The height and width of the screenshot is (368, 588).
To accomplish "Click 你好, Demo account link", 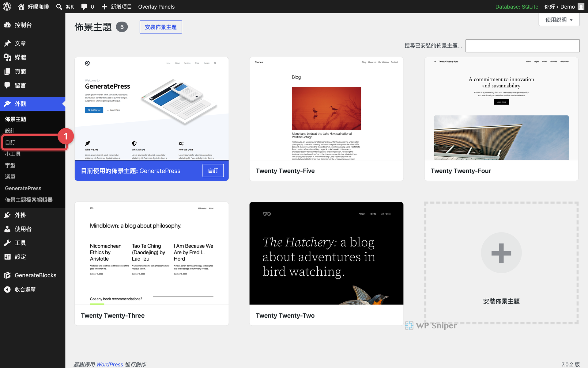I will click(x=560, y=7).
